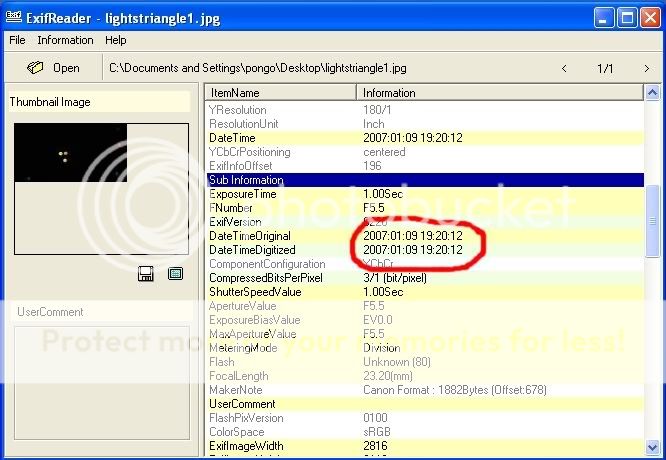Open the File menu

tap(17, 40)
